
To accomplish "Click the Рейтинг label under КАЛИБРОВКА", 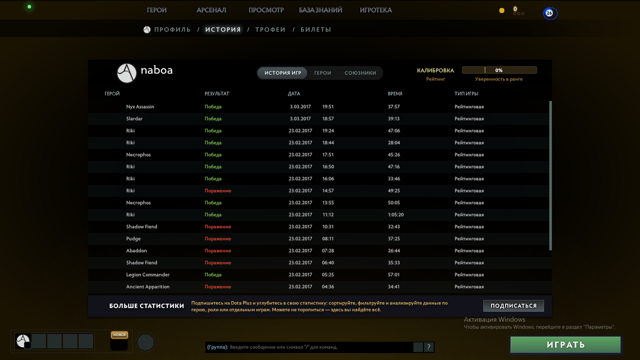I will click(x=435, y=79).
